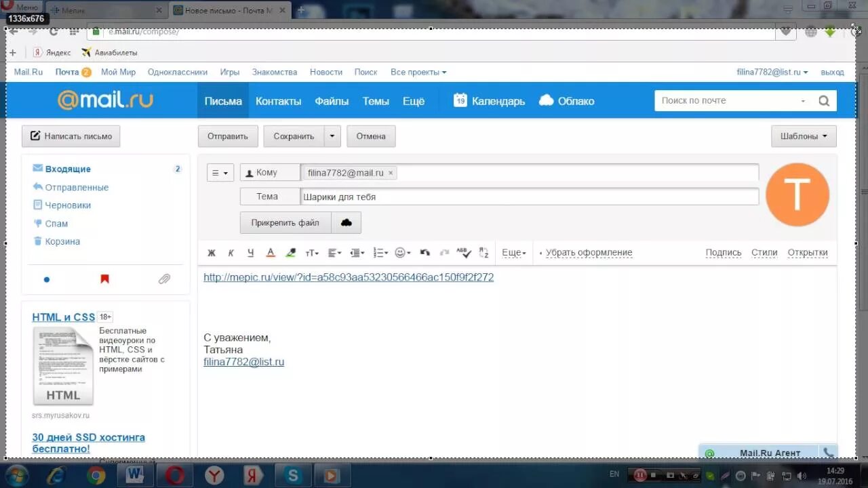This screenshot has width=868, height=488.
Task: Filter flagged mail with the red flag
Action: coord(104,279)
